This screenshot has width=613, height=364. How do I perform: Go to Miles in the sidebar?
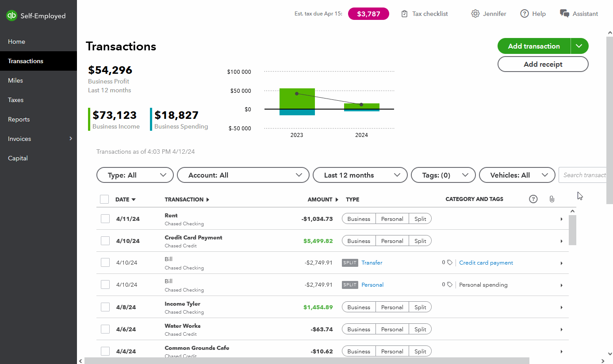(15, 80)
